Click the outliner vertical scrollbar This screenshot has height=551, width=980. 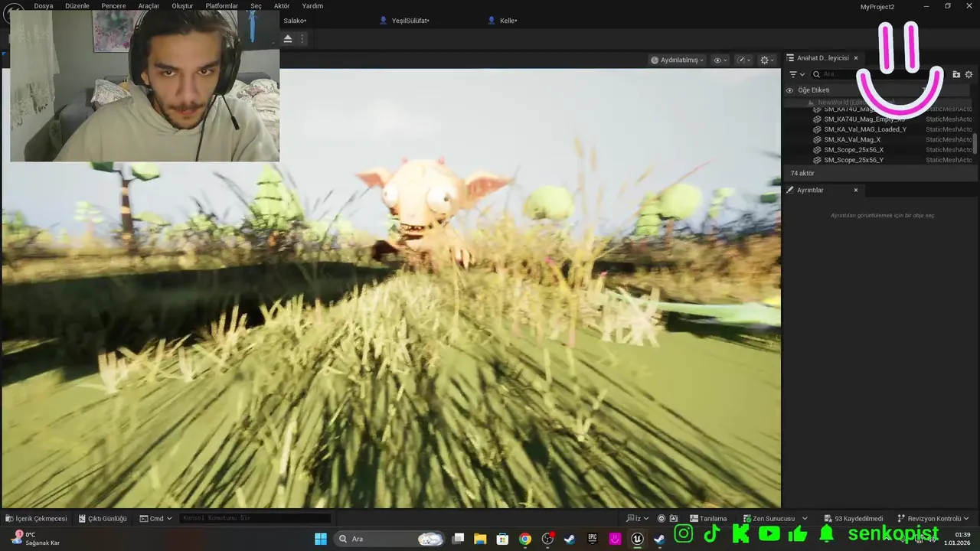pos(975,144)
